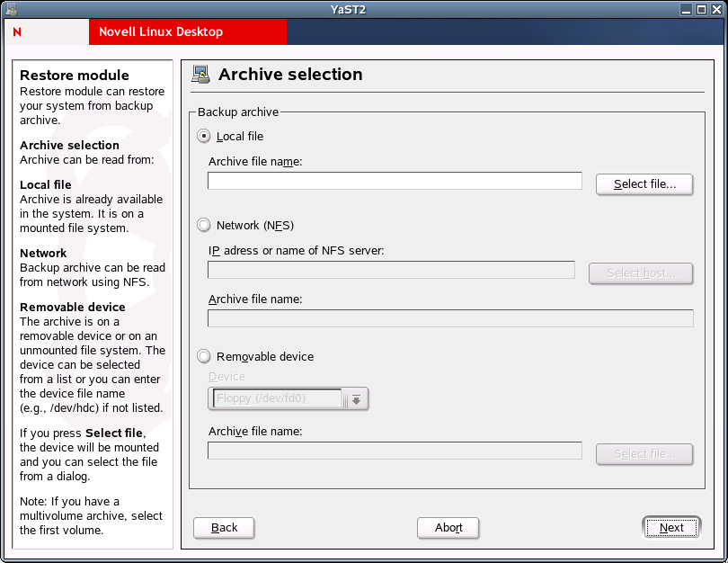Click the 'Select file' bold help text
The height and width of the screenshot is (563, 728).
pos(114,433)
